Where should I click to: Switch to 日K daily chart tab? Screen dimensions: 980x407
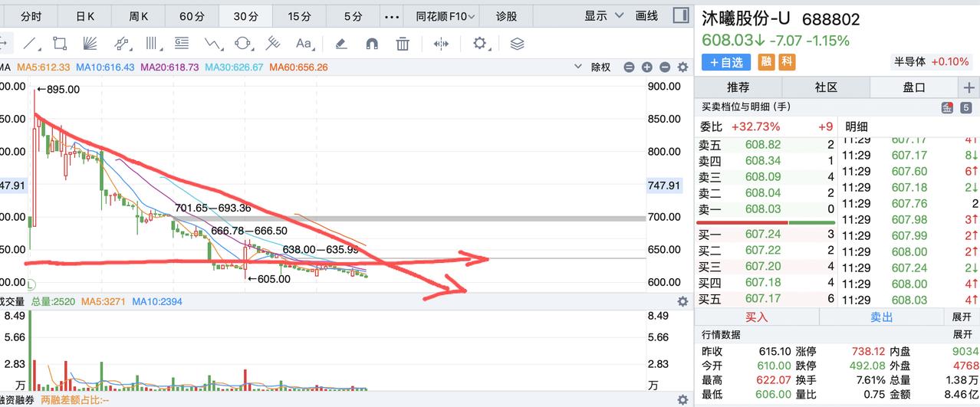click(x=86, y=16)
